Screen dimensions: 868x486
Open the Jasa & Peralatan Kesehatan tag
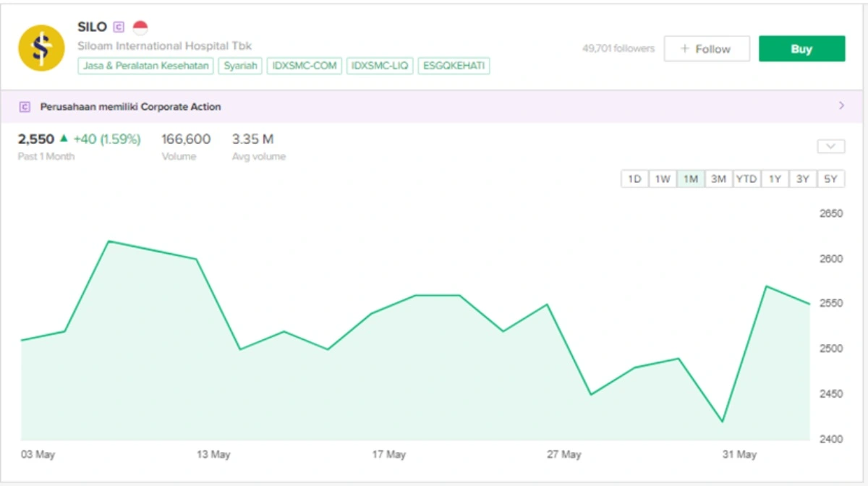point(145,66)
